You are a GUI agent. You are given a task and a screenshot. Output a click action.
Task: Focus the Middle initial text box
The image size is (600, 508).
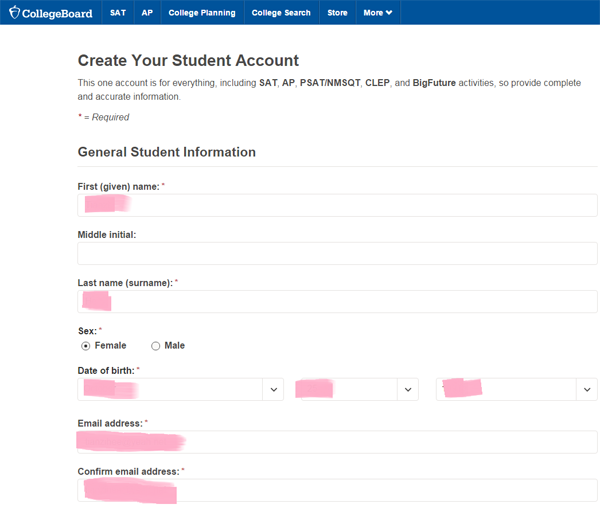click(x=337, y=253)
